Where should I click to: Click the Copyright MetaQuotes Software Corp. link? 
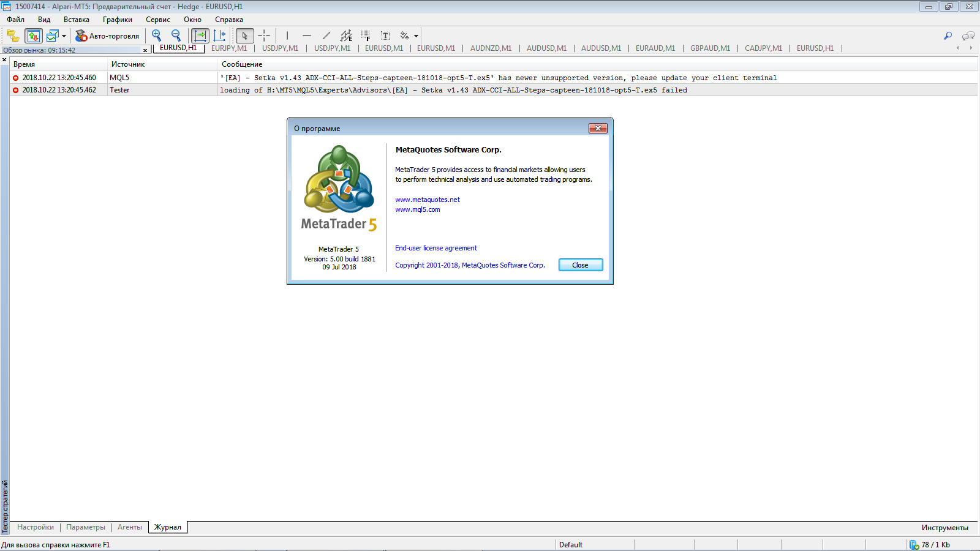click(x=470, y=265)
